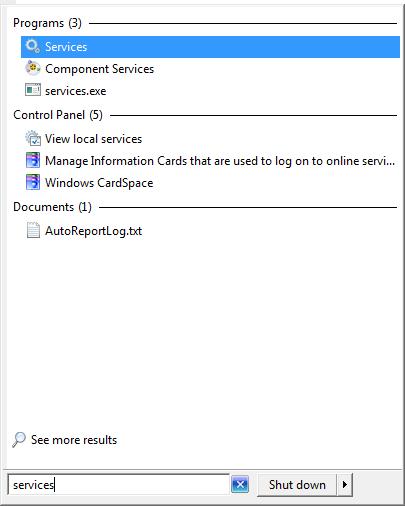Expand the Programs (3) group header
This screenshot has width=405, height=506.
pyautogui.click(x=47, y=23)
